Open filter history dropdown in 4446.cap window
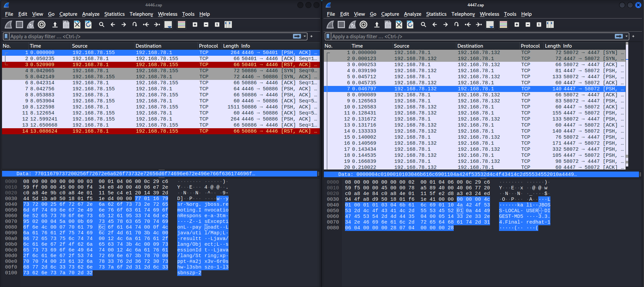 coord(305,36)
